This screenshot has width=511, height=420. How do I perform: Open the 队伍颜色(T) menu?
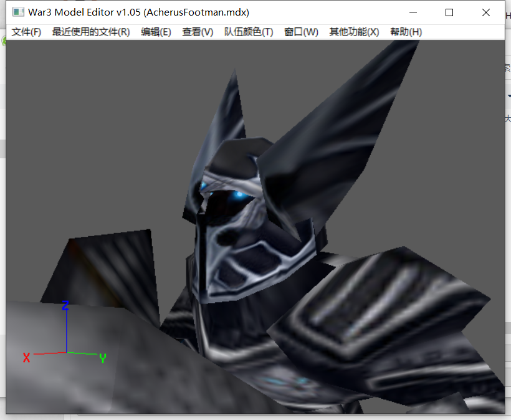(x=248, y=32)
